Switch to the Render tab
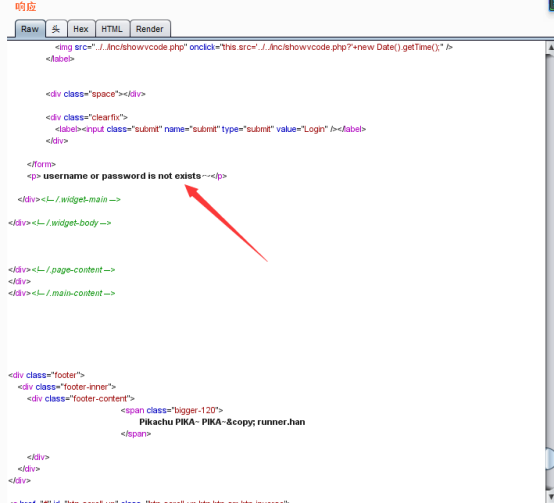Image resolution: width=554 pixels, height=503 pixels. click(x=150, y=29)
